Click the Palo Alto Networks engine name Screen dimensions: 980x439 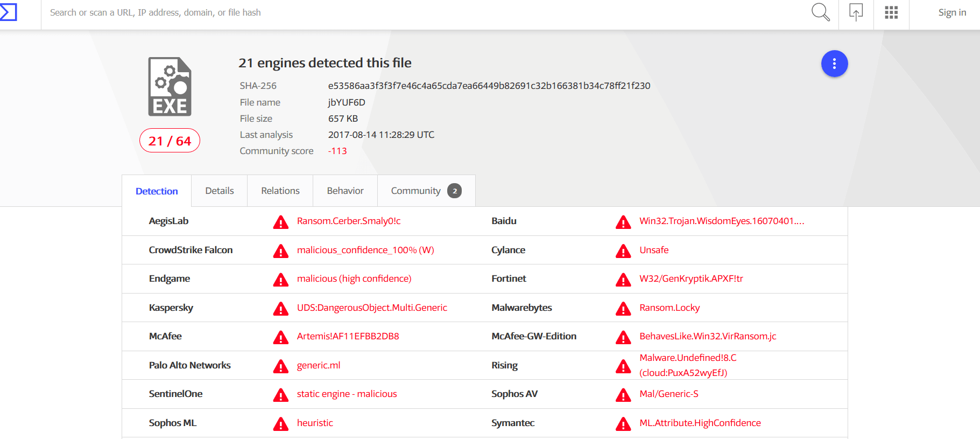pyautogui.click(x=189, y=365)
